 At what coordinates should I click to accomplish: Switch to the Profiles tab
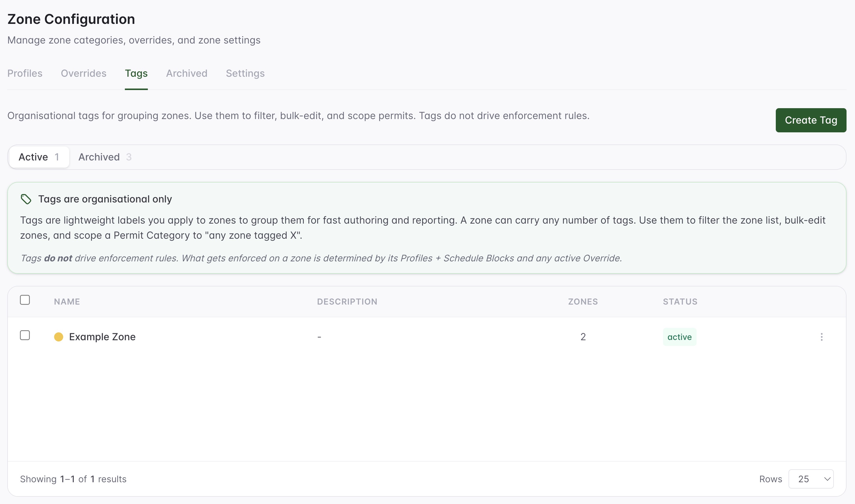[x=25, y=73]
